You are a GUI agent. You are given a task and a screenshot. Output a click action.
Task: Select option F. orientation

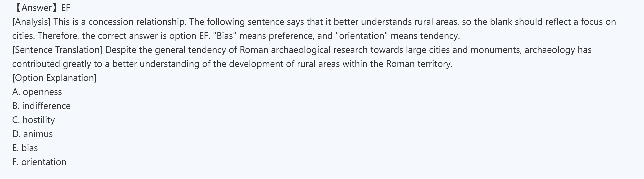point(39,162)
